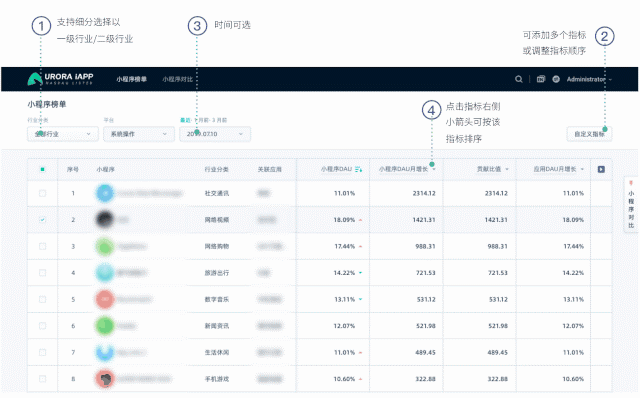Click the search magnifier icon in header
Image resolution: width=640 pixels, height=398 pixels.
click(x=519, y=79)
